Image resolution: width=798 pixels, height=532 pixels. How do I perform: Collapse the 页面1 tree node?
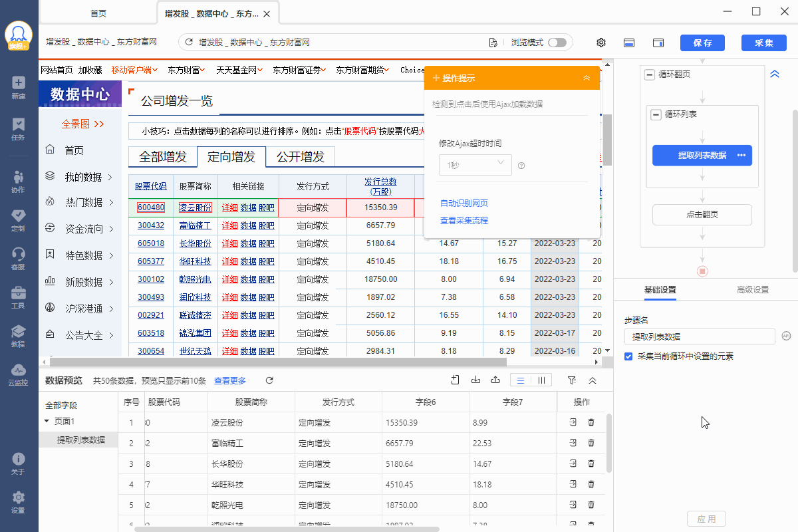47,421
